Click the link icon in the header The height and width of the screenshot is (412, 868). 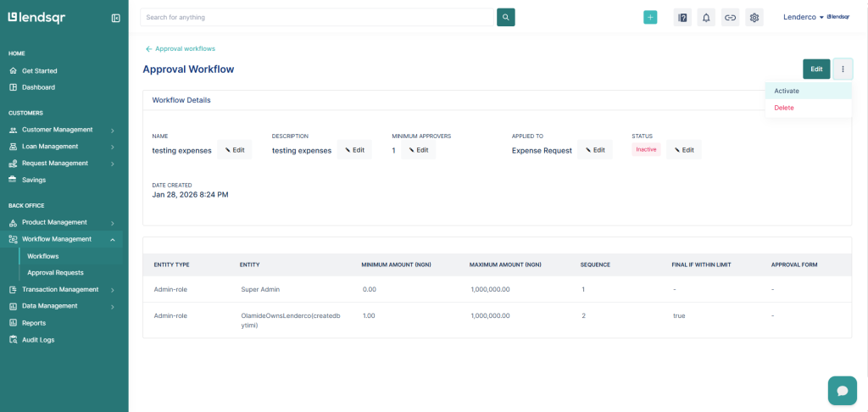730,17
